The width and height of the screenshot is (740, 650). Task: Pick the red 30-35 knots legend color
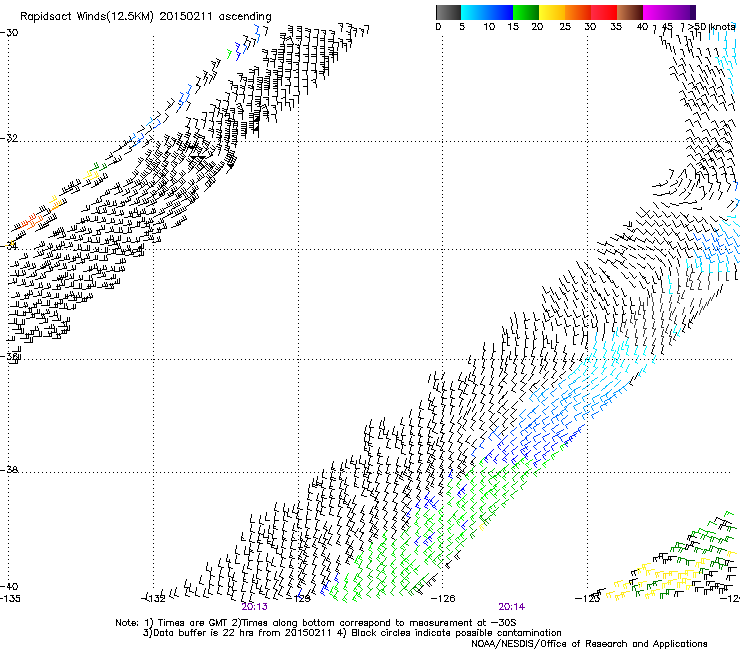tap(604, 12)
